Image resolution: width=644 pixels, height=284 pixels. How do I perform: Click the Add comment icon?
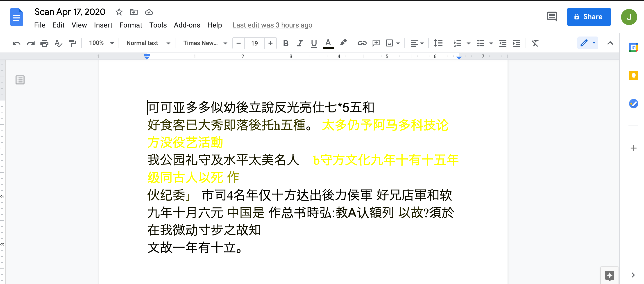pos(376,43)
